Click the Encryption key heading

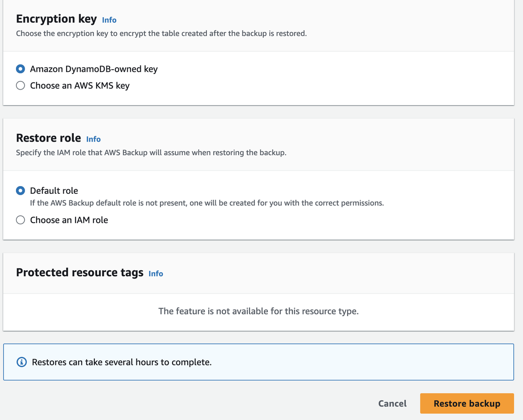coord(56,19)
